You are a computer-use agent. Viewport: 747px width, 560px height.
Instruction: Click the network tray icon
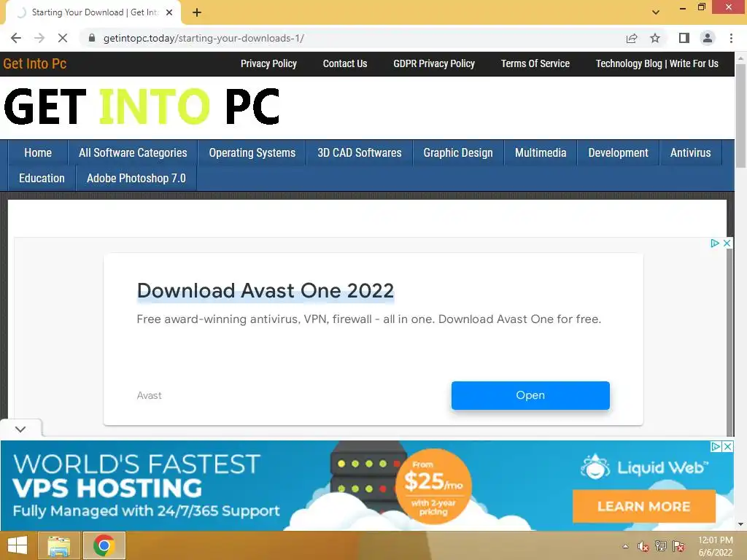point(661,546)
